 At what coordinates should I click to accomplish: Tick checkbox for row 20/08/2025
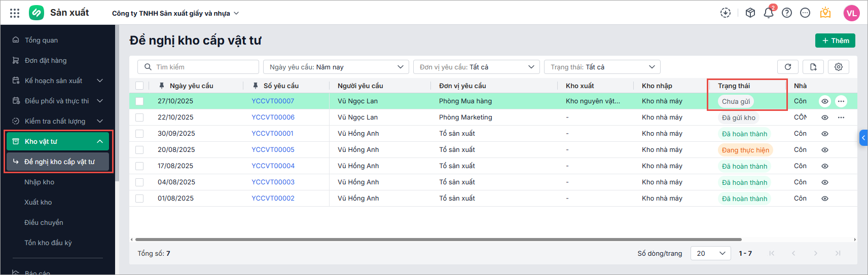[139, 150]
